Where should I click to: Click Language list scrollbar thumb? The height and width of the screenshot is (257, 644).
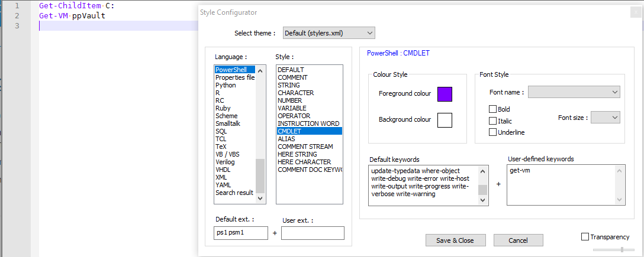(x=260, y=177)
